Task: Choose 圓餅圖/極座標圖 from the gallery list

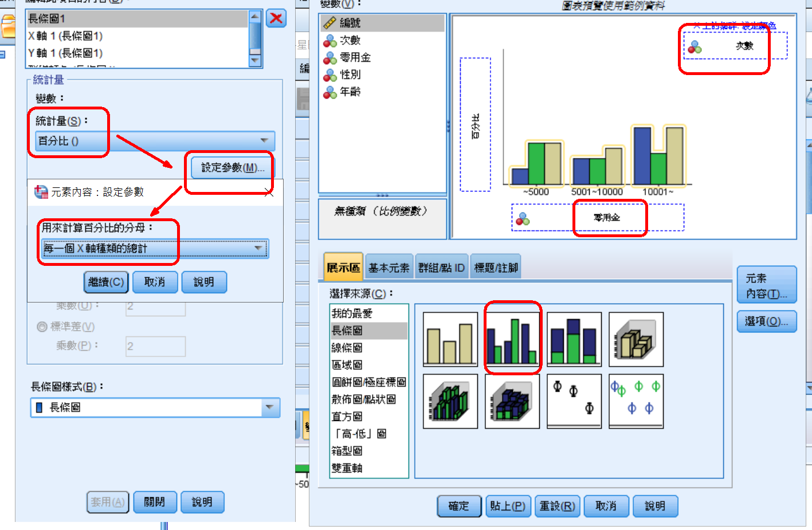Action: click(x=368, y=382)
